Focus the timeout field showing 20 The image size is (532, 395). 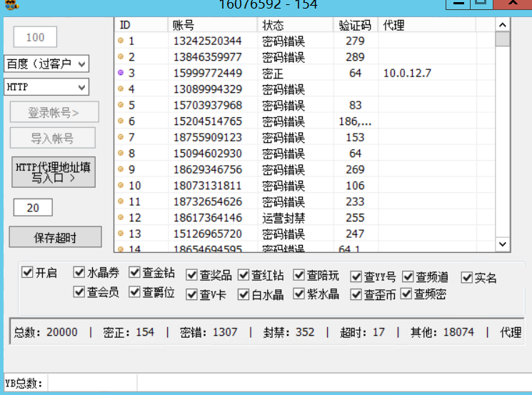click(x=33, y=207)
